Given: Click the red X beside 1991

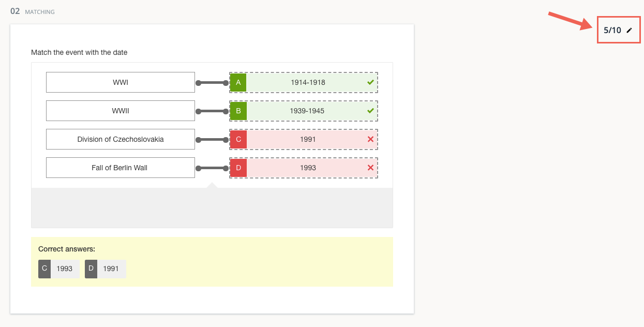Looking at the screenshot, I should (370, 139).
